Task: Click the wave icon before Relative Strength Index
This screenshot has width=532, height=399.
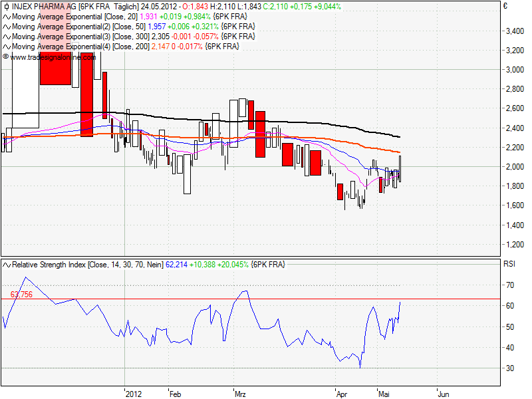Action: click(7, 265)
